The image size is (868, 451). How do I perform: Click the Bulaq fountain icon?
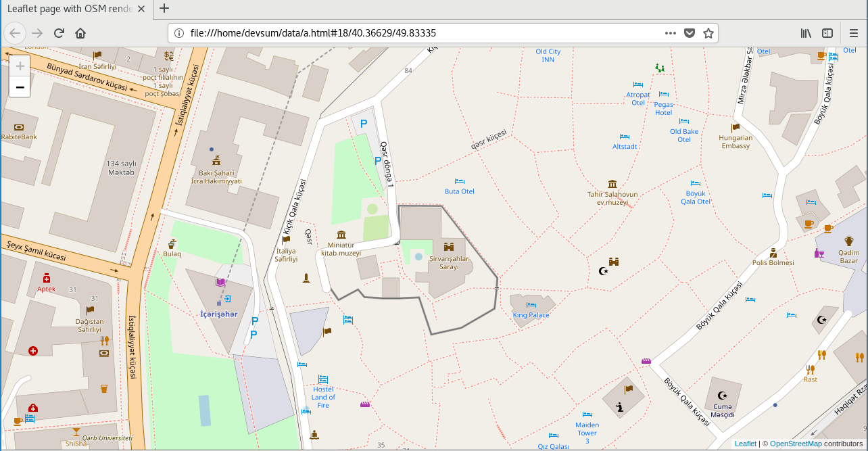click(x=172, y=243)
